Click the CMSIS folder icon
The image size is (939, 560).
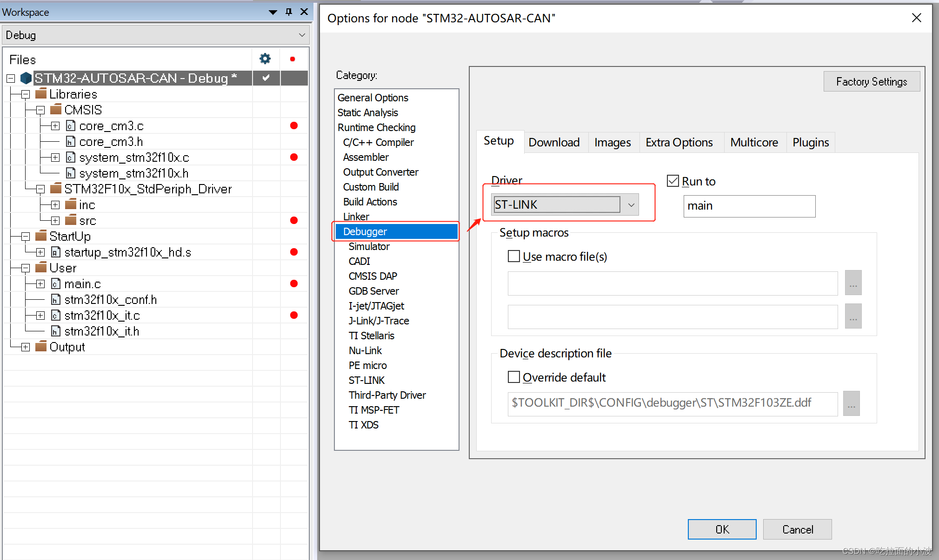click(x=56, y=110)
